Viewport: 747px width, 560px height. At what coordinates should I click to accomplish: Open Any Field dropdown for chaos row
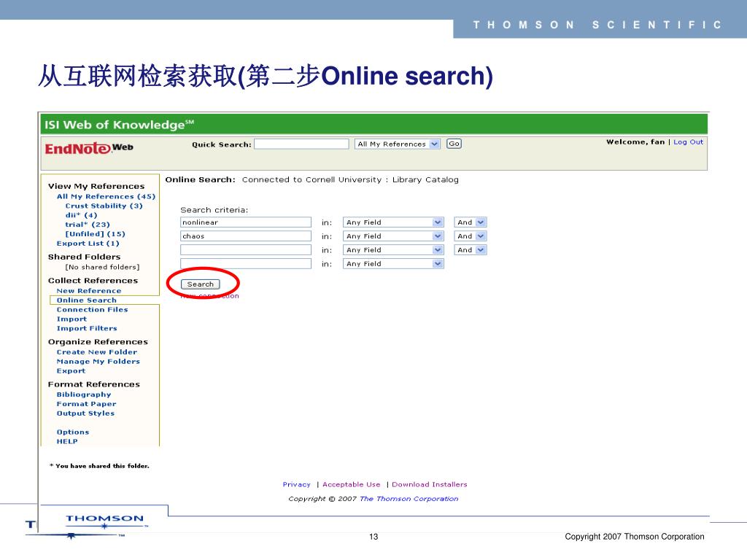(x=393, y=236)
